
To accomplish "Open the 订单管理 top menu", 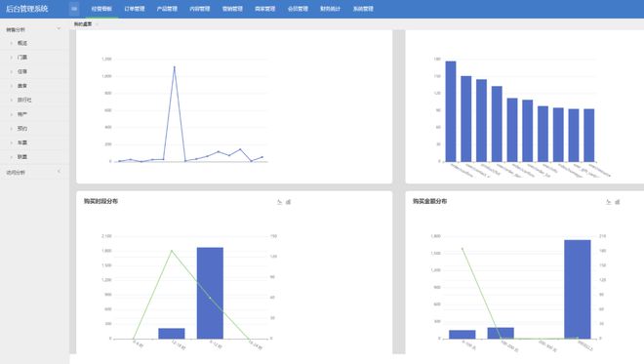I will pos(135,9).
